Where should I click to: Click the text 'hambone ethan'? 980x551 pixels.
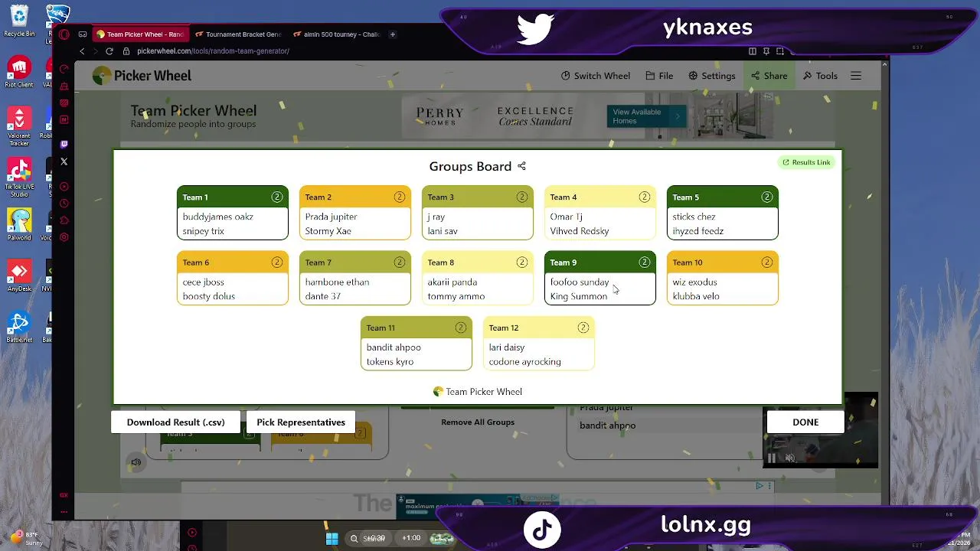[x=337, y=282]
